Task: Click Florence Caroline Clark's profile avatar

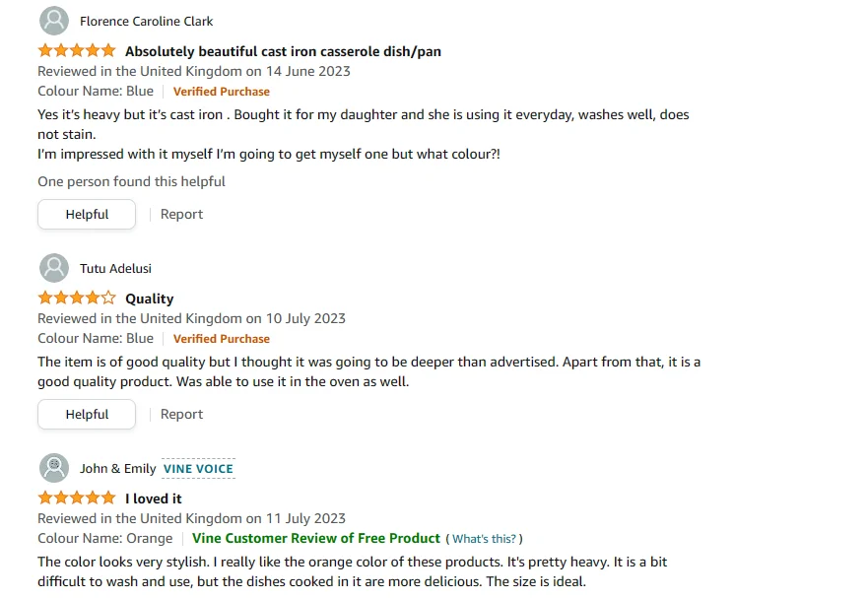Action: [53, 21]
